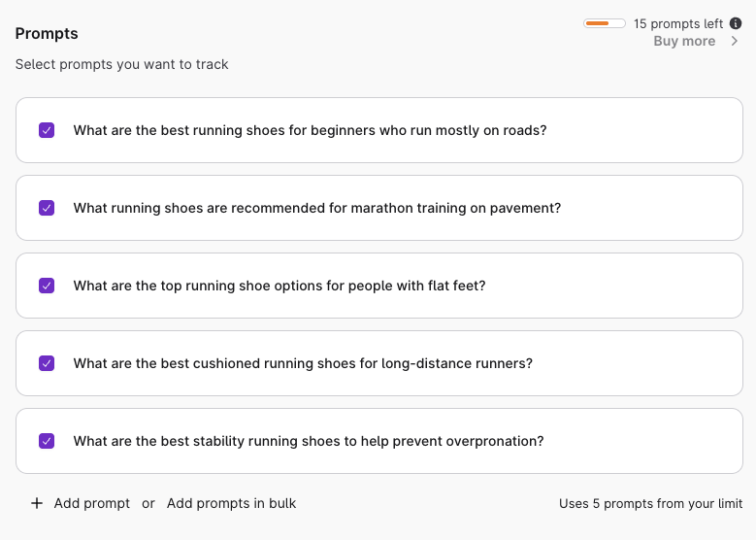
Task: Click the chevron arrow next to Buy more
Action: coord(735,41)
